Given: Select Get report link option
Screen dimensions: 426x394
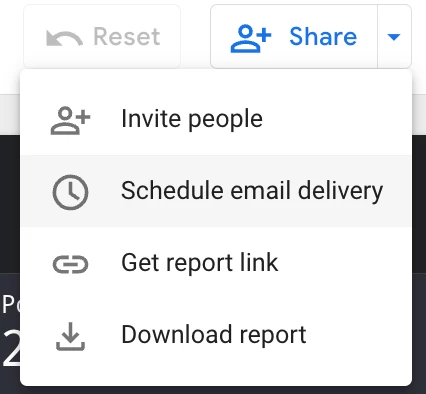Looking at the screenshot, I should tap(216, 263).
